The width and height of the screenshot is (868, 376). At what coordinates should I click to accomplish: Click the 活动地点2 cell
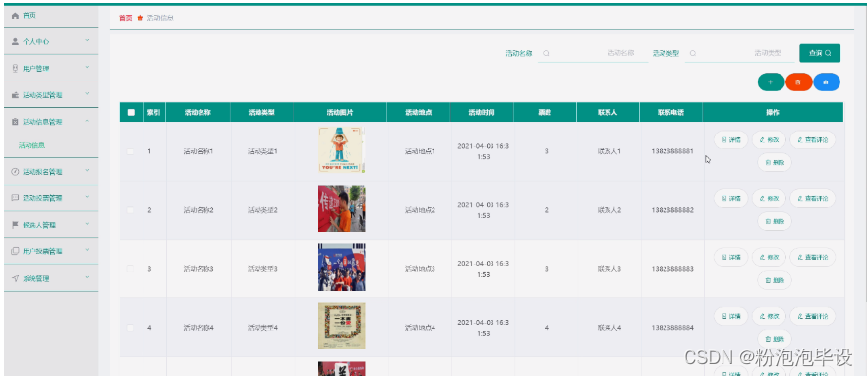coord(420,210)
